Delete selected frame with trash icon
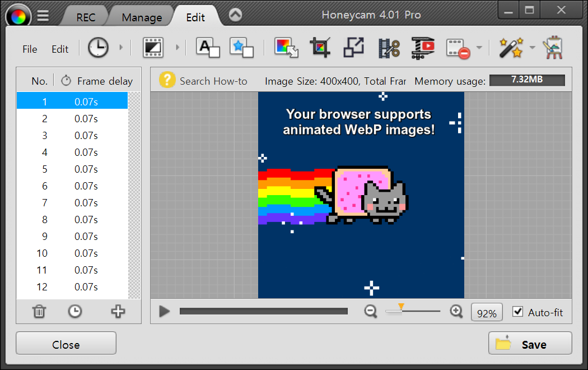 pos(39,312)
